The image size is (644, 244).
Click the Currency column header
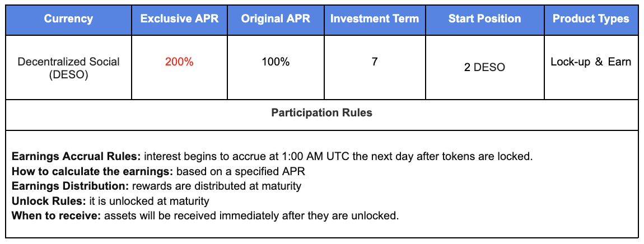[x=68, y=18]
